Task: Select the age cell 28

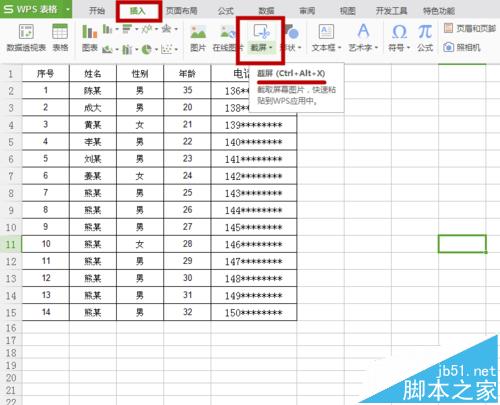Action: pos(187,244)
